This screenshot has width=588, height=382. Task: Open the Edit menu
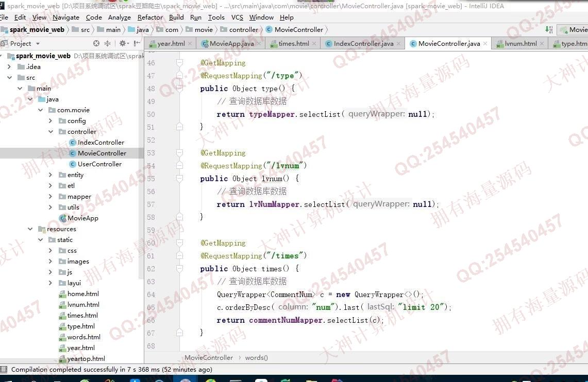20,17
